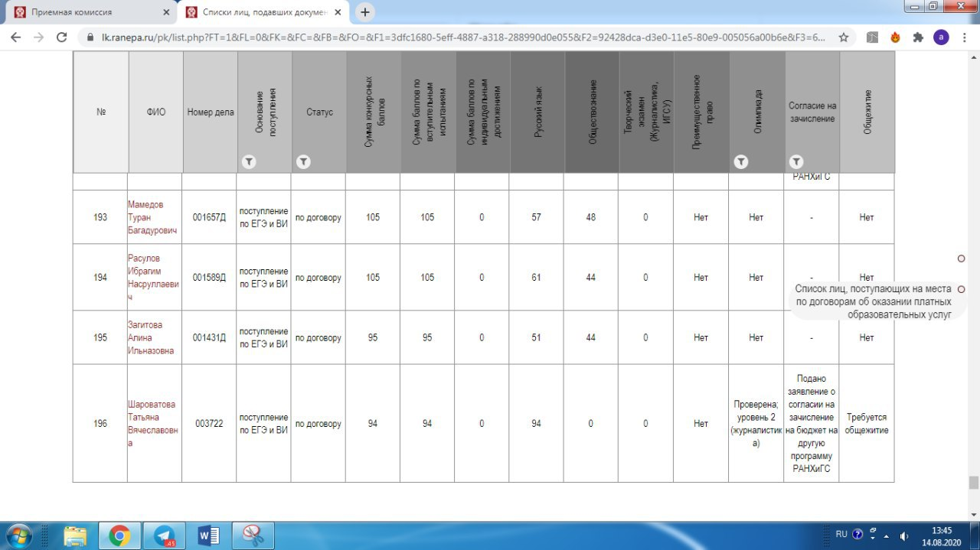Launch Microsoft Word from the taskbar
980x550 pixels.
[207, 535]
